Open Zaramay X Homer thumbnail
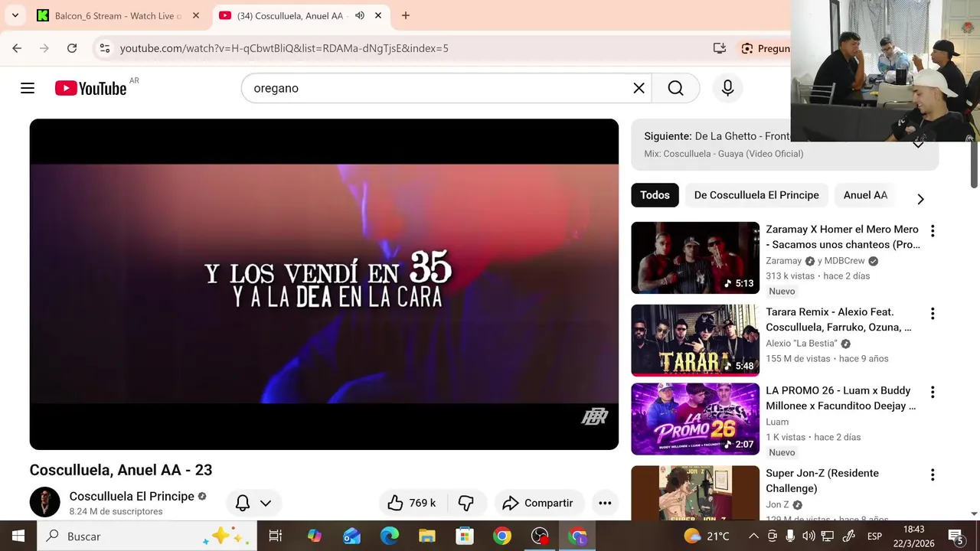 [x=695, y=258]
